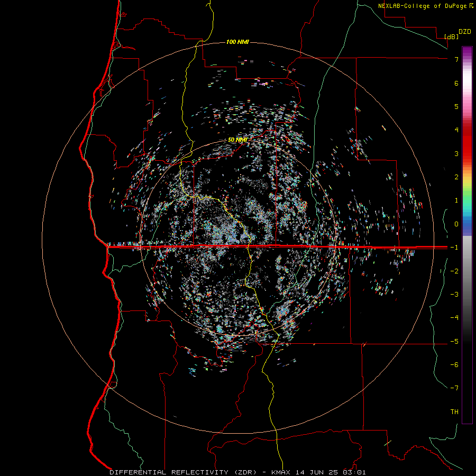Screen dimensions: 476x476
Task: Click the 14 JUN 25 03:01 timestamp
Action: [330, 472]
